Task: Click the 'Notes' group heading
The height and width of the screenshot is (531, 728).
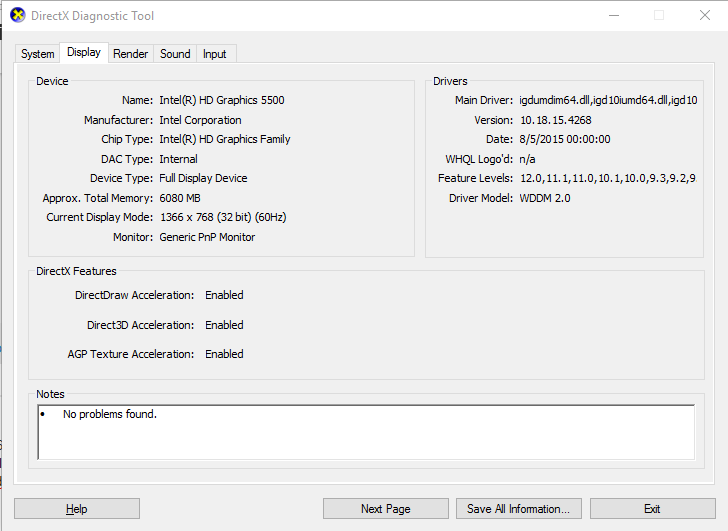Action: (x=50, y=394)
